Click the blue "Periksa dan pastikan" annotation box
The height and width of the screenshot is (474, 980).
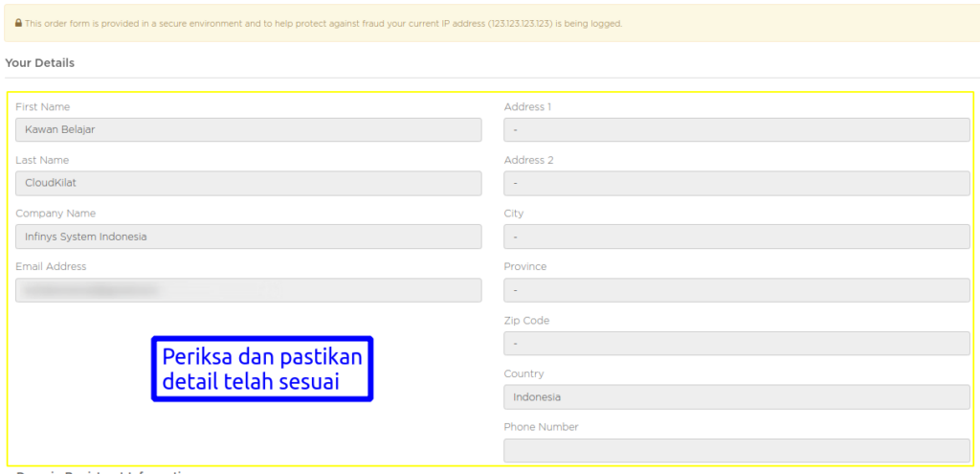tap(262, 369)
